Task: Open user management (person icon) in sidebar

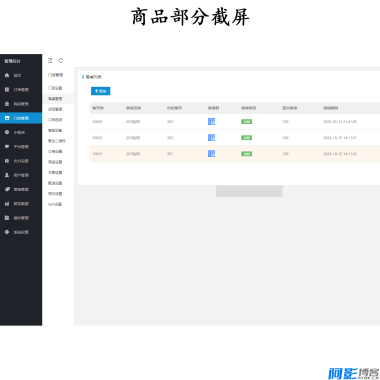Action: [21, 175]
